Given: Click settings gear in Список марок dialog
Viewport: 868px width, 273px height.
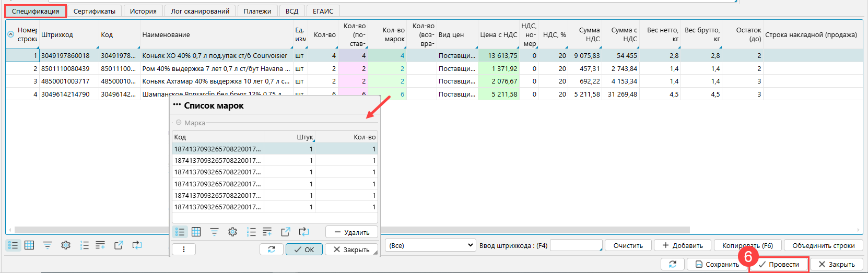Looking at the screenshot, I should click(x=233, y=232).
